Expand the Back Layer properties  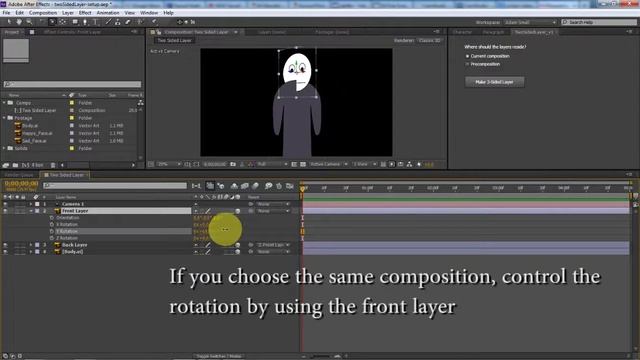pyautogui.click(x=31, y=245)
